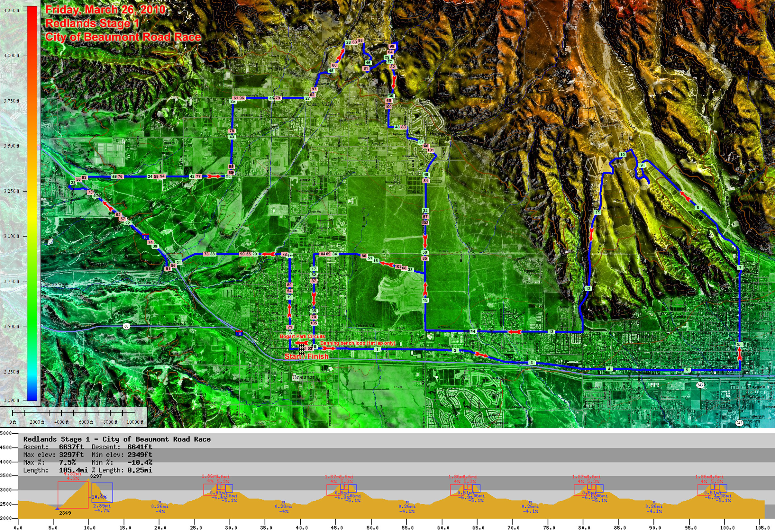This screenshot has width=775, height=532.
Task: Select mile marker 8 on the route
Action: click(697, 208)
